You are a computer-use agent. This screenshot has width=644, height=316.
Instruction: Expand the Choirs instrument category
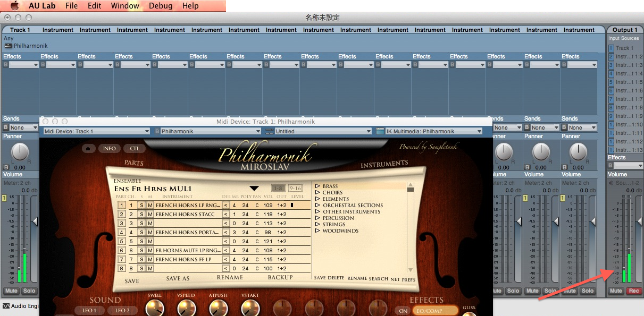tap(317, 193)
